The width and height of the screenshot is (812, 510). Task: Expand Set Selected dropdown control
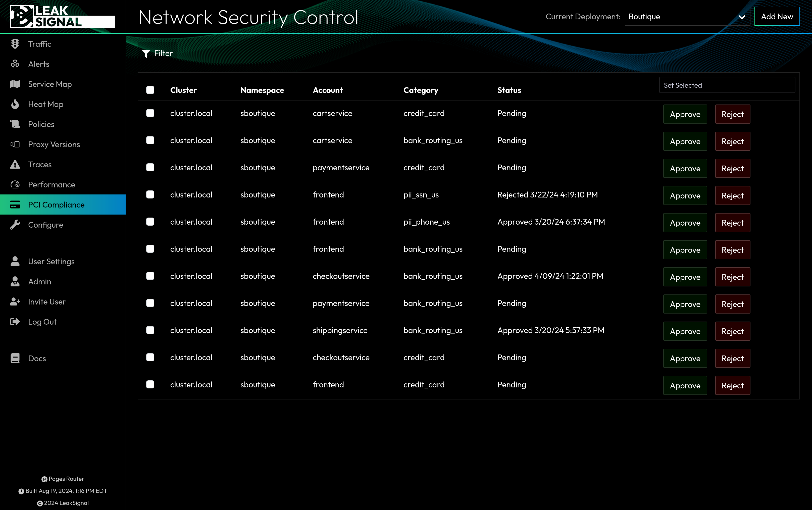(x=727, y=85)
